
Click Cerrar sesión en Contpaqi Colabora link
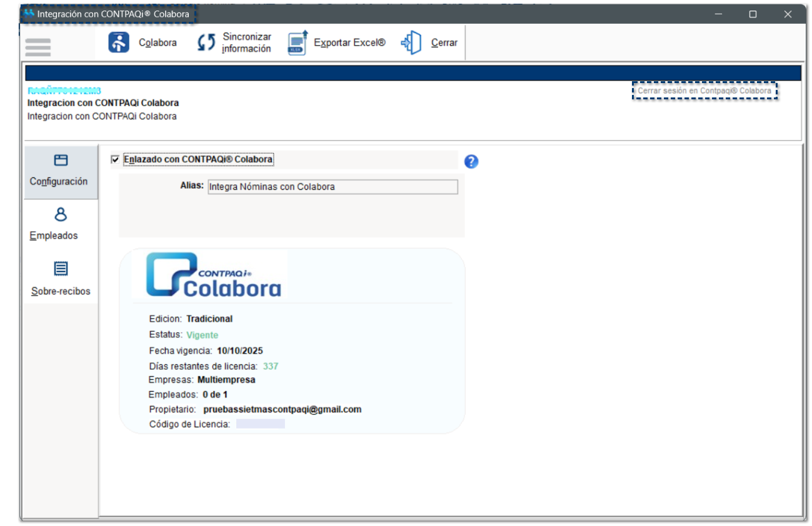pos(704,91)
